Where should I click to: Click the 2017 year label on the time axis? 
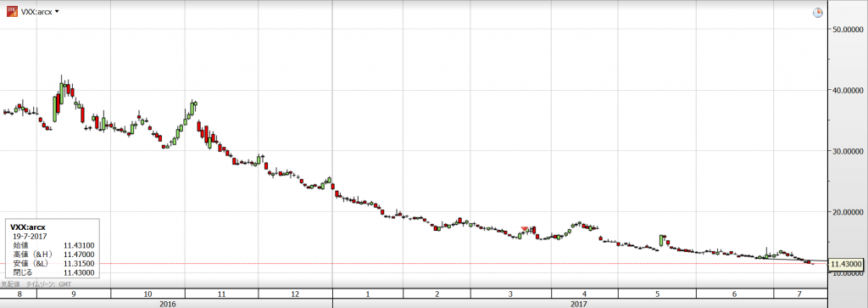point(579,304)
